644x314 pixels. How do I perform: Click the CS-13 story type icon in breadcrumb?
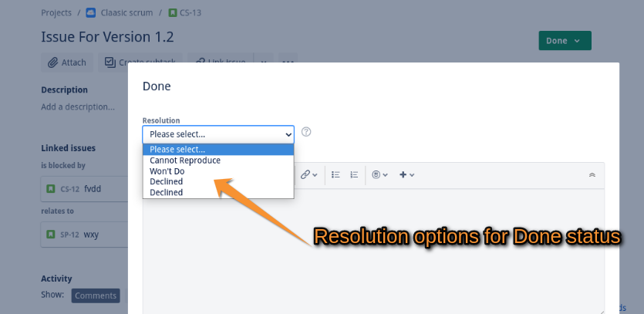pyautogui.click(x=173, y=13)
